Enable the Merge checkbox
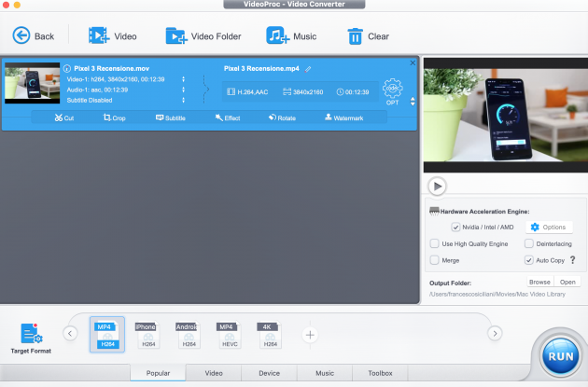Viewport: 588px width, 387px height. [x=434, y=260]
